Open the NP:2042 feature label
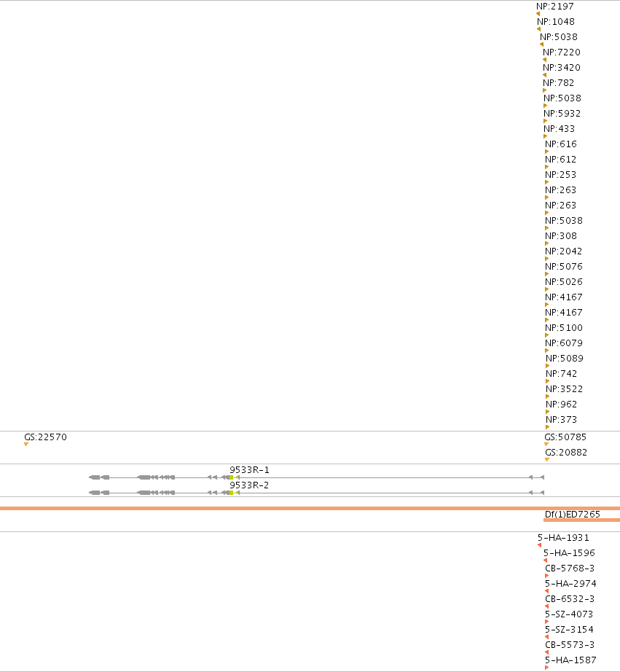Screen dimensions: 620x672 point(563,251)
